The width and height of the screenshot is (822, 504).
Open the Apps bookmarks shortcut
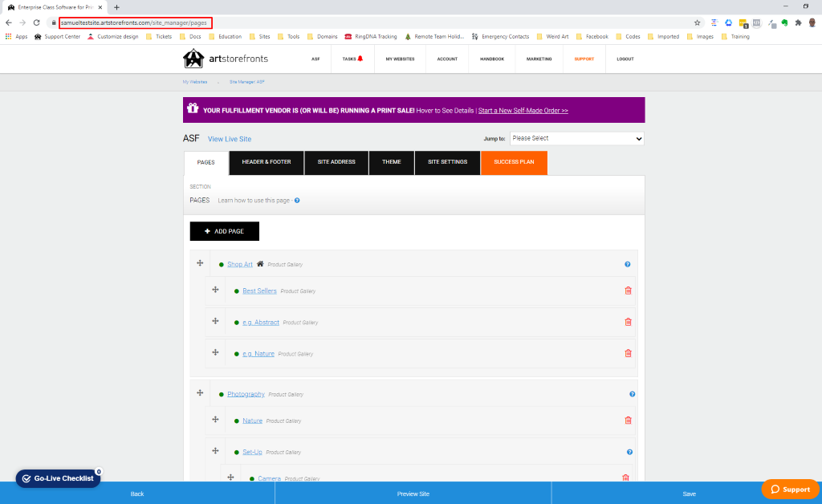click(x=16, y=37)
